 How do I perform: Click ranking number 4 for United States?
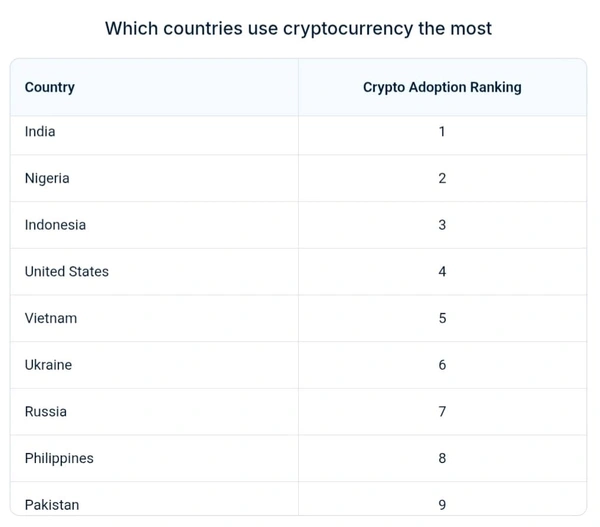[442, 271]
